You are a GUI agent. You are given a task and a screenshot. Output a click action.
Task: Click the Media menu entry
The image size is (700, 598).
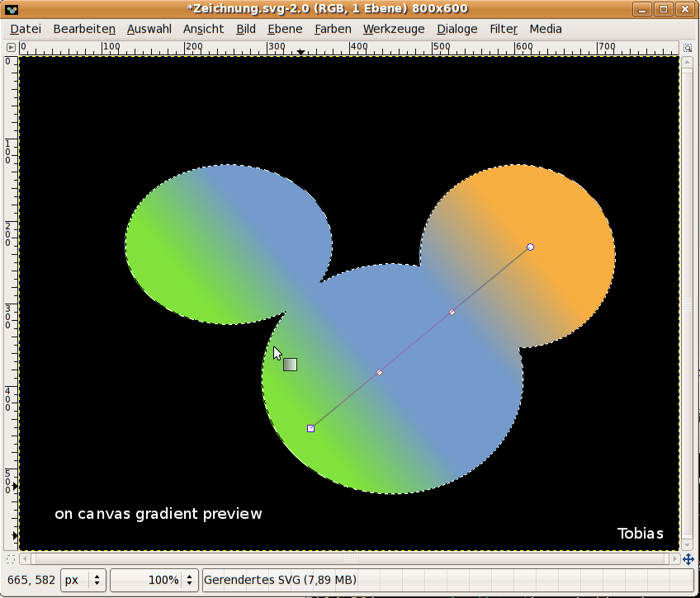click(546, 28)
